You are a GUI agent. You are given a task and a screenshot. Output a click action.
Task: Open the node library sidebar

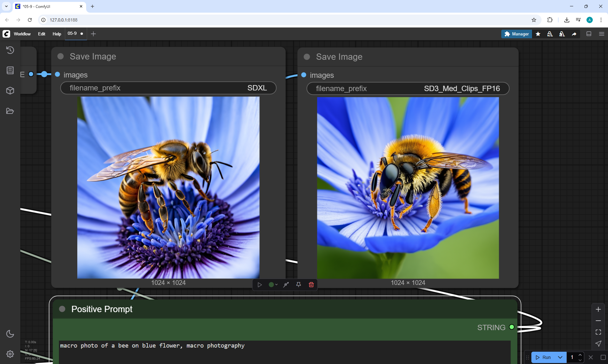click(10, 70)
